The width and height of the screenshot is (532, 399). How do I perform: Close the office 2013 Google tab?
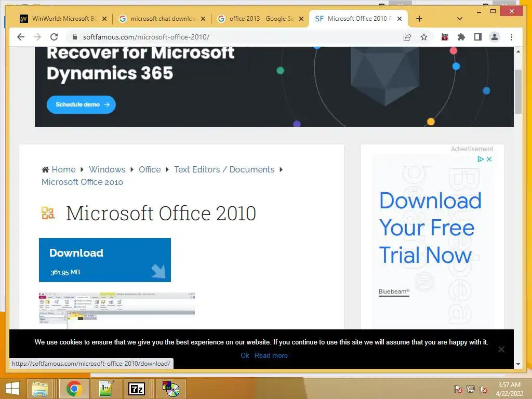click(301, 19)
